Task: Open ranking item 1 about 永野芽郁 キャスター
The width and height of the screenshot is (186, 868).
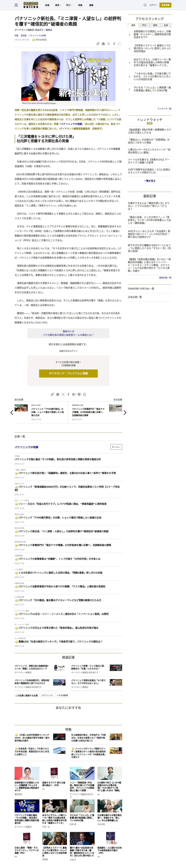Action: [152, 34]
